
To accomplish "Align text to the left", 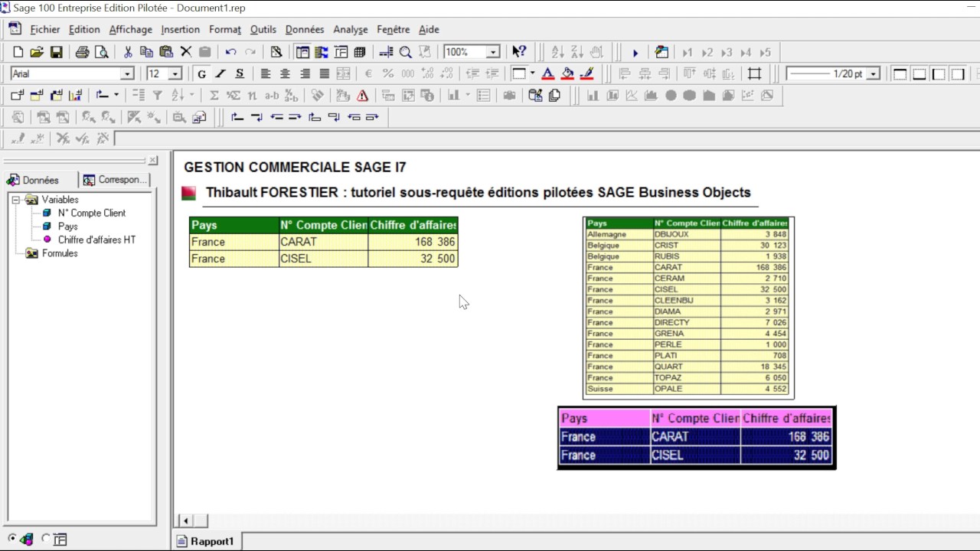I will [x=266, y=73].
